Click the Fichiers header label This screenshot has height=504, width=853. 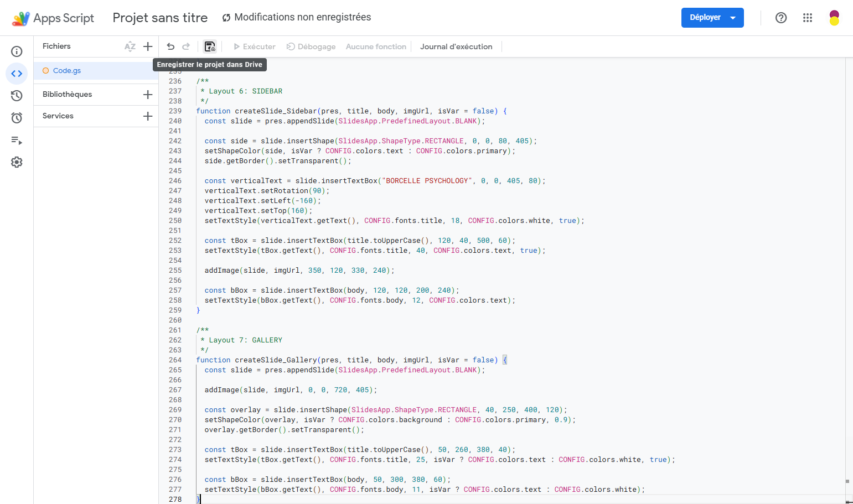[x=56, y=46]
